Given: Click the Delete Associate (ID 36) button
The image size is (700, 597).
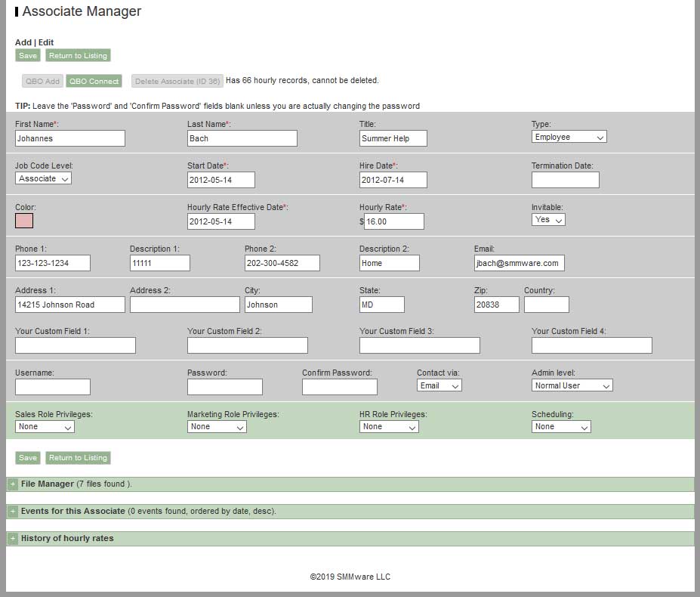Looking at the screenshot, I should point(177,81).
